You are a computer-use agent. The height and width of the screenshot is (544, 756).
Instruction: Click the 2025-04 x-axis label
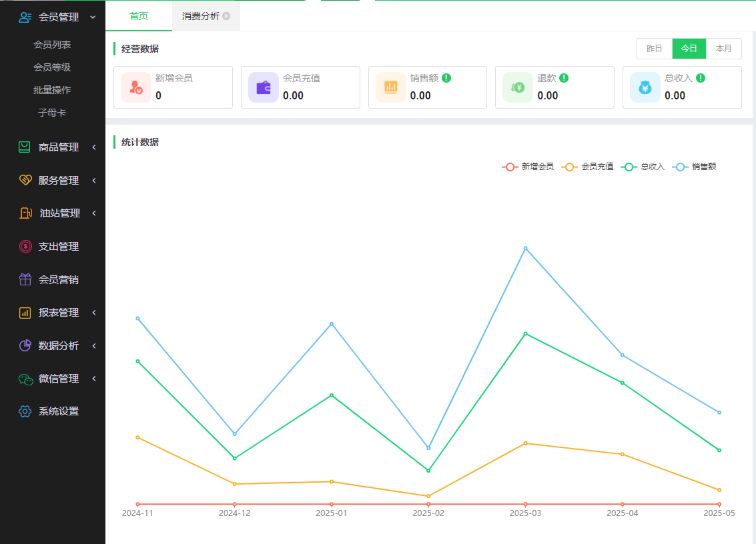pos(623,513)
